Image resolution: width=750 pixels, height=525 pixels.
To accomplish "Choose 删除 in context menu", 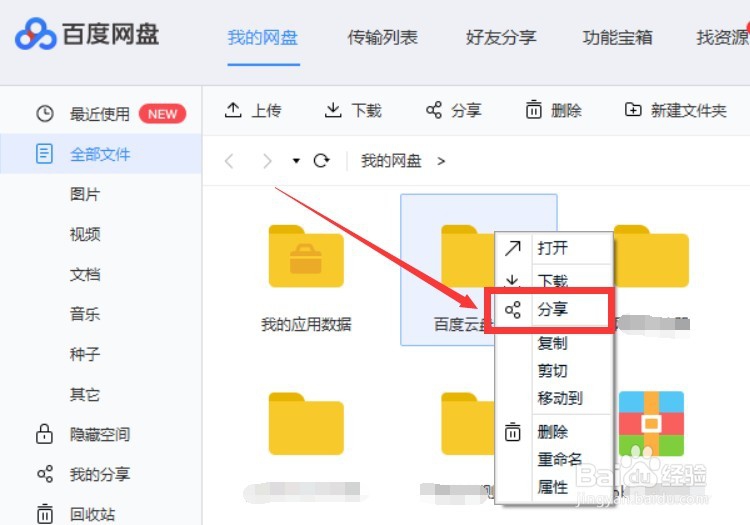I will (553, 432).
